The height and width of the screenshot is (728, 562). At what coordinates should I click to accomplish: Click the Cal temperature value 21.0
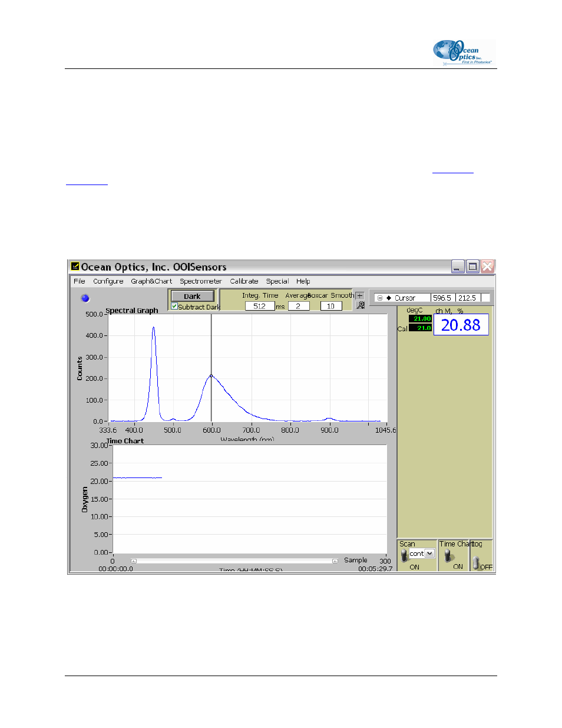(421, 328)
